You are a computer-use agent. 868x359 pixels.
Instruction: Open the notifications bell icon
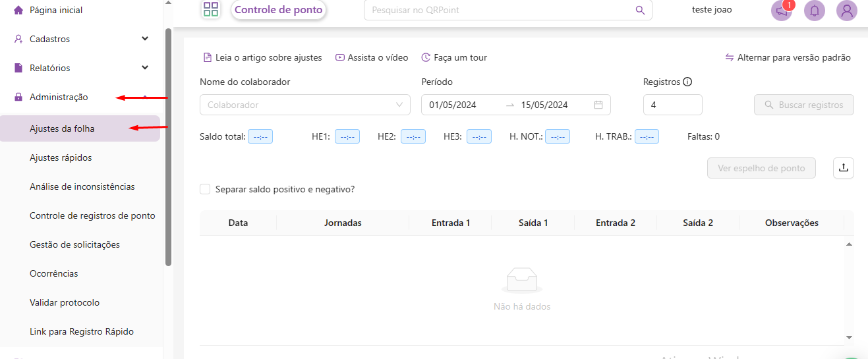pyautogui.click(x=815, y=11)
